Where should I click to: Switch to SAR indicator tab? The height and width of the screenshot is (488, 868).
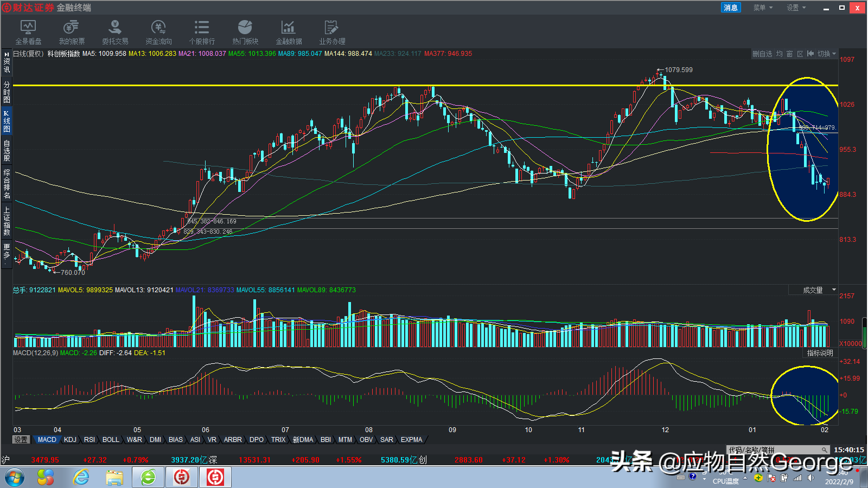[387, 440]
